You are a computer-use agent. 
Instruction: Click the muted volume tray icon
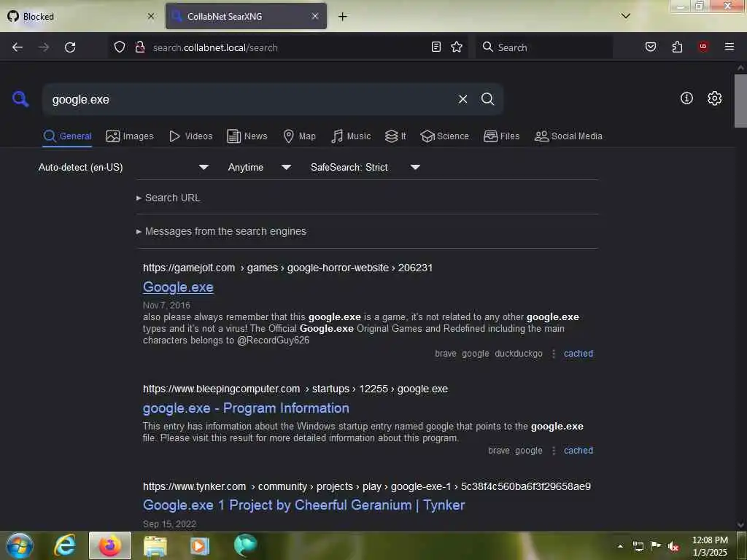tap(673, 546)
